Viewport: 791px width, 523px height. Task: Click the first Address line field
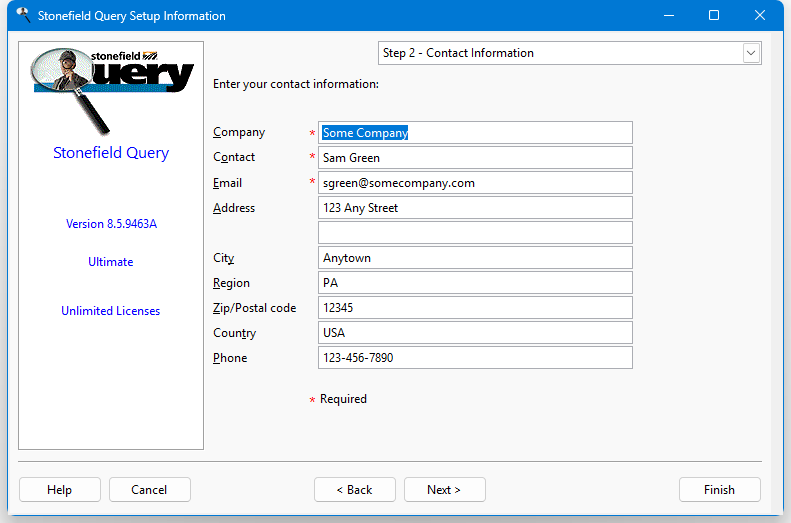[475, 208]
